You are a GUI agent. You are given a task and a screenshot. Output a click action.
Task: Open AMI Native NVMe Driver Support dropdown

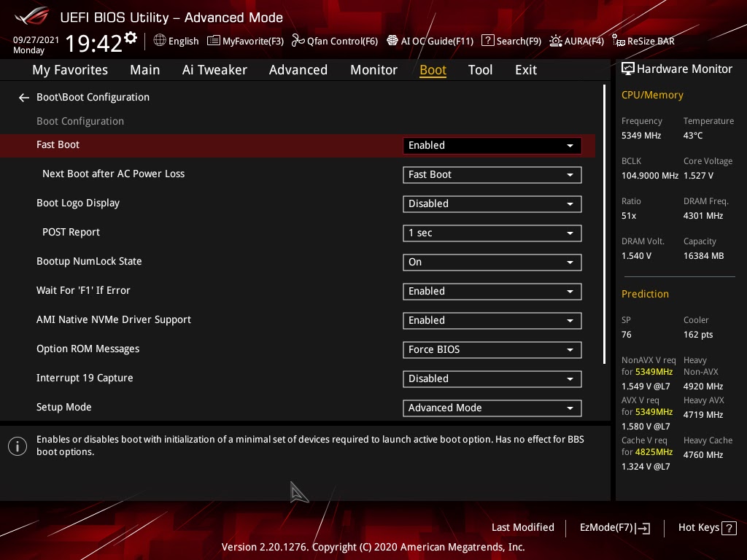[492, 321]
